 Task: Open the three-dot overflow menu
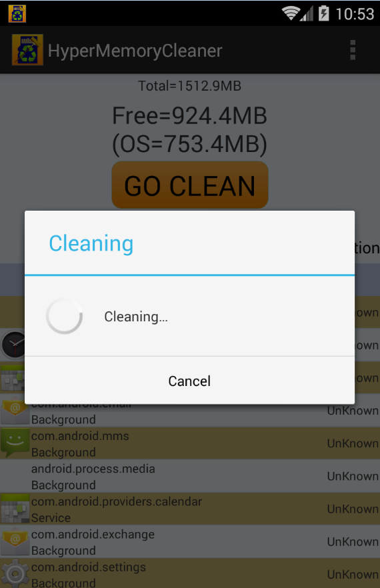coord(353,50)
